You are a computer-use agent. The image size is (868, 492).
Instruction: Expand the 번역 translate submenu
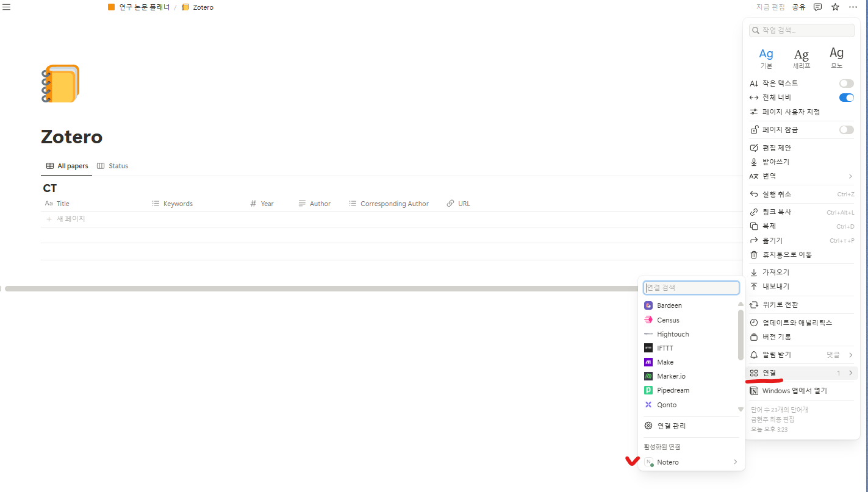(802, 176)
